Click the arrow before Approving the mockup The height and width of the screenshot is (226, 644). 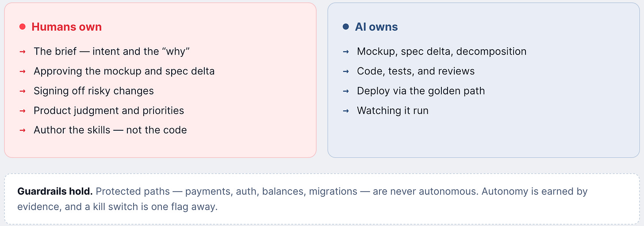23,71
